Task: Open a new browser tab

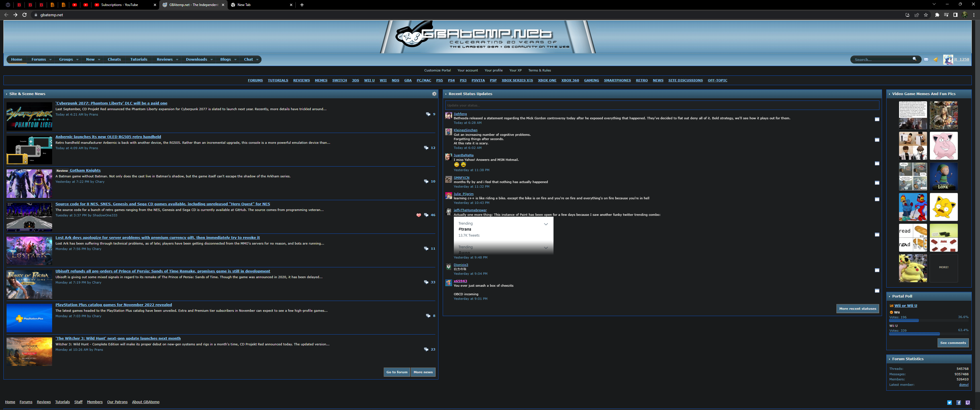Action: (302, 5)
